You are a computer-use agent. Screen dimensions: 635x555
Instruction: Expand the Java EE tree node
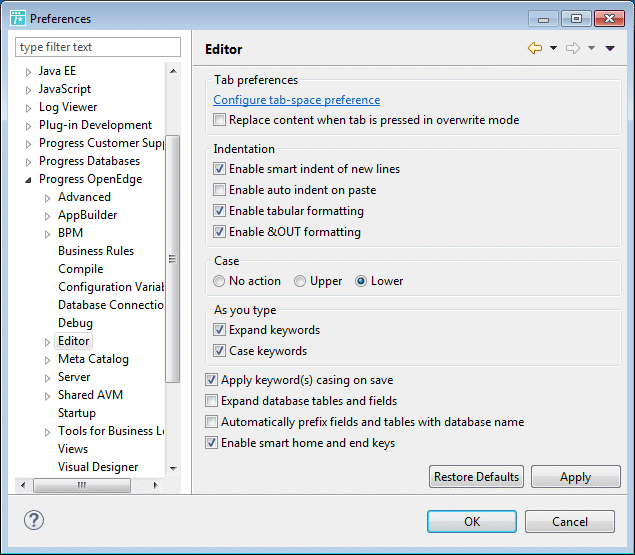(28, 73)
